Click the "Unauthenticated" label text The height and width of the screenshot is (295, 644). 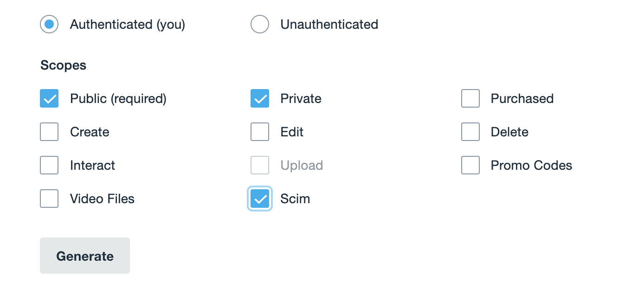pos(329,24)
